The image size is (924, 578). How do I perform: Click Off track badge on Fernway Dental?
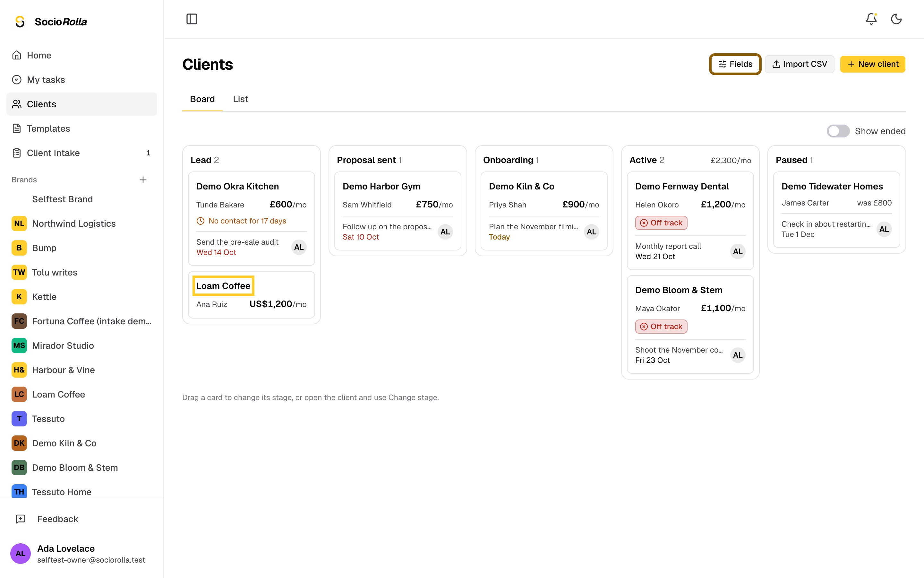pos(661,223)
